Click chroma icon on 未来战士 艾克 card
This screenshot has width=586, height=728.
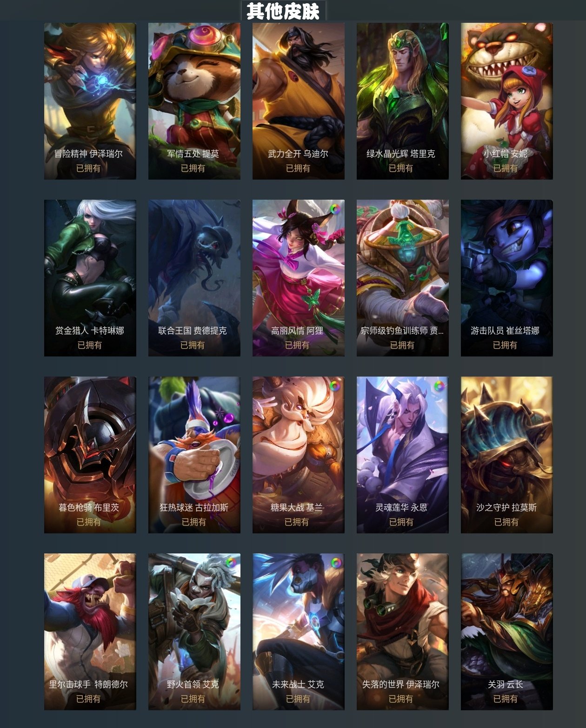point(335,563)
